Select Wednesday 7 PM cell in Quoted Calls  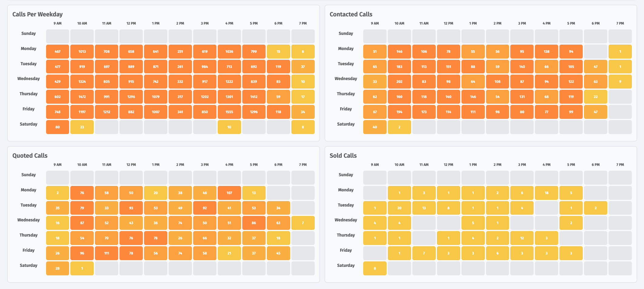click(x=303, y=223)
